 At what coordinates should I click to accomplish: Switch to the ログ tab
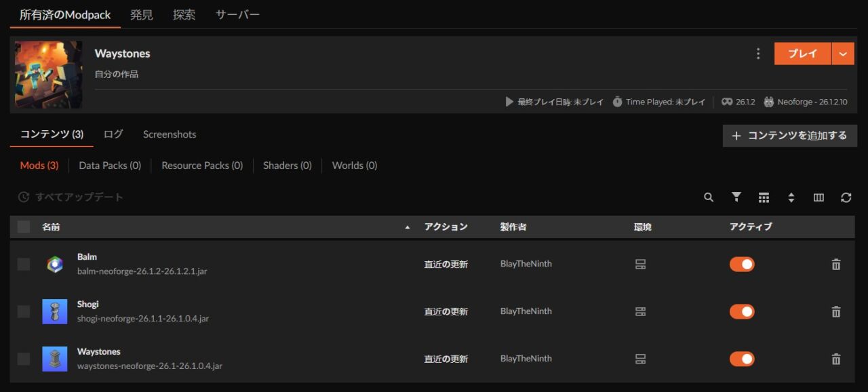(113, 134)
